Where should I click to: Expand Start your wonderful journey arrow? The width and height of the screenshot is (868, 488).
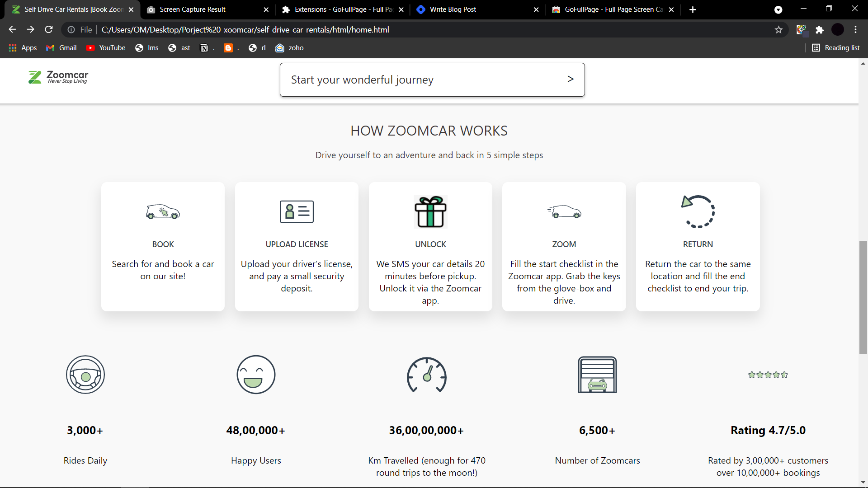point(570,79)
